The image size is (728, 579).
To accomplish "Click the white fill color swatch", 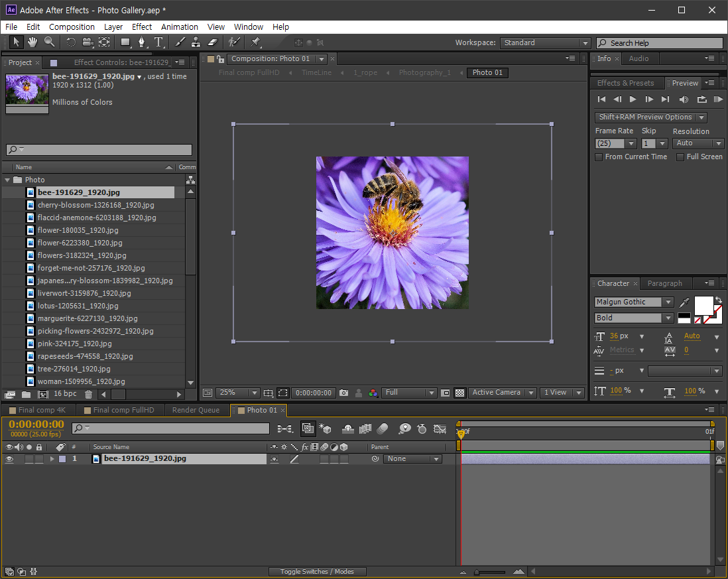I will pos(703,305).
